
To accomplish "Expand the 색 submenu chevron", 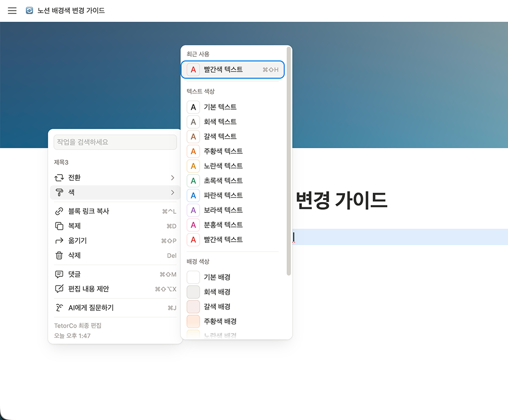I will click(173, 192).
